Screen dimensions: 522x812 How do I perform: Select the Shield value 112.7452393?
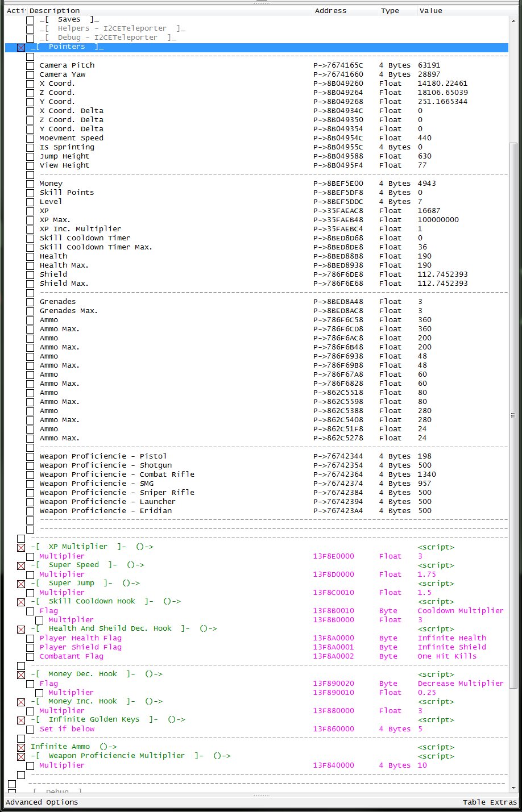(443, 274)
